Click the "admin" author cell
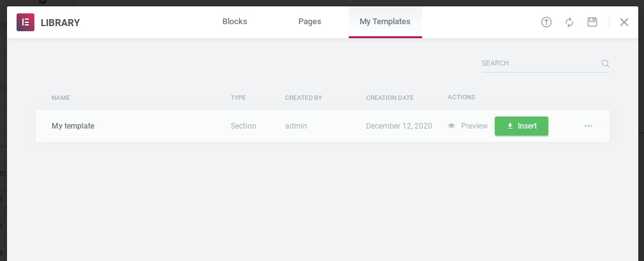 pos(296,126)
